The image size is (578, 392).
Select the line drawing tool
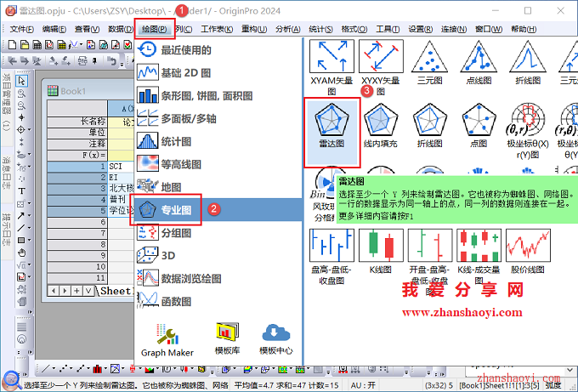(21, 228)
